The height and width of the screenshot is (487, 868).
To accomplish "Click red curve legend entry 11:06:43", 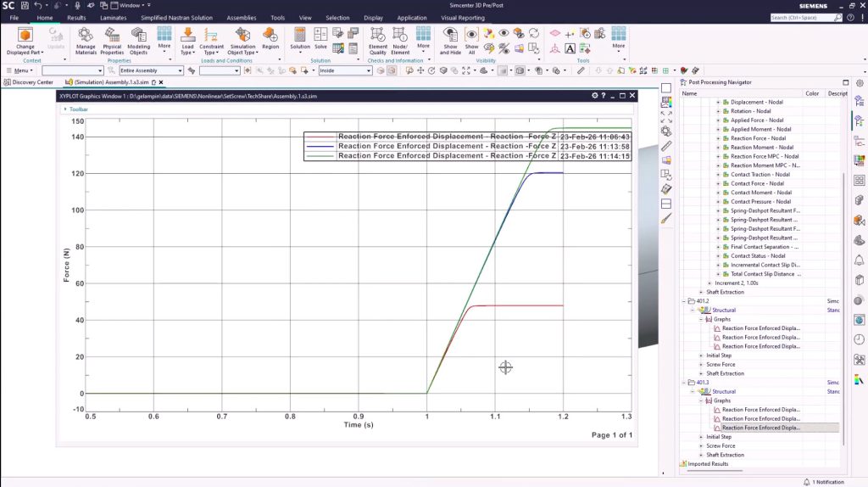I will tap(467, 137).
